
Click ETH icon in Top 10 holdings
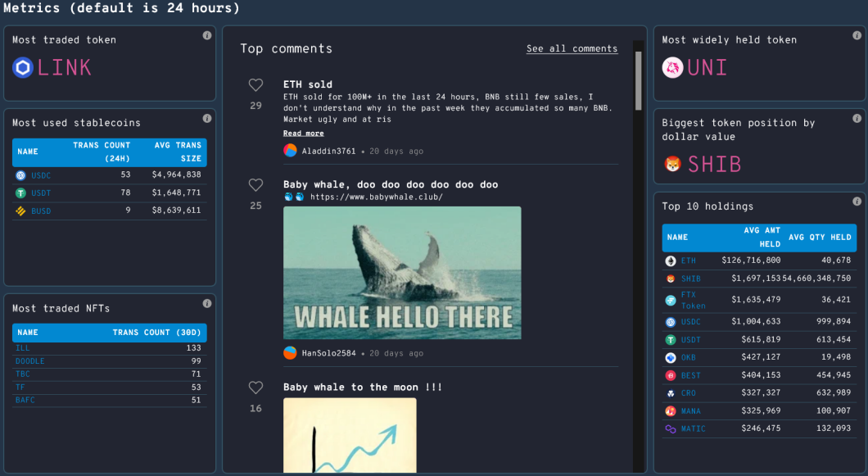(671, 261)
